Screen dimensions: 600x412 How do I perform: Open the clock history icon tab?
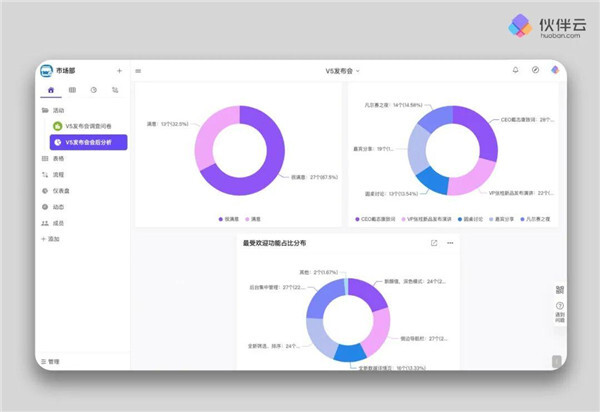[x=93, y=90]
